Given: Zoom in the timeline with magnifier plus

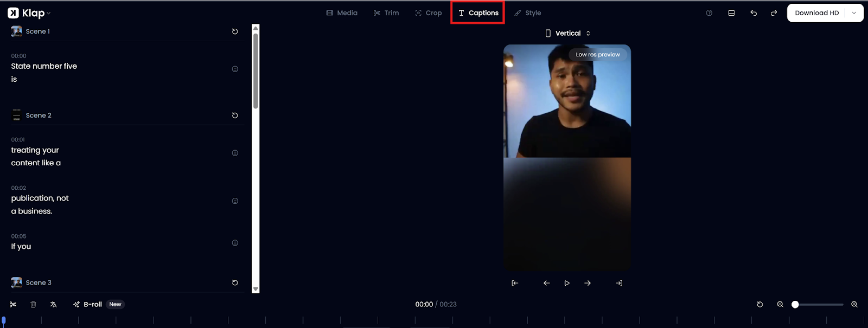Looking at the screenshot, I should pos(854,305).
